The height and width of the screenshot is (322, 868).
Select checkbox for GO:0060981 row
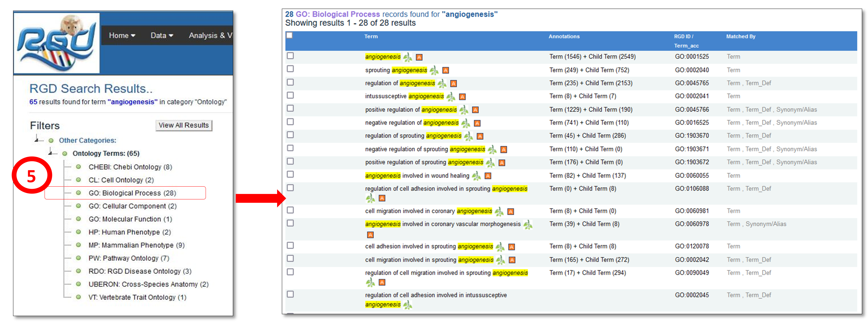click(x=290, y=210)
